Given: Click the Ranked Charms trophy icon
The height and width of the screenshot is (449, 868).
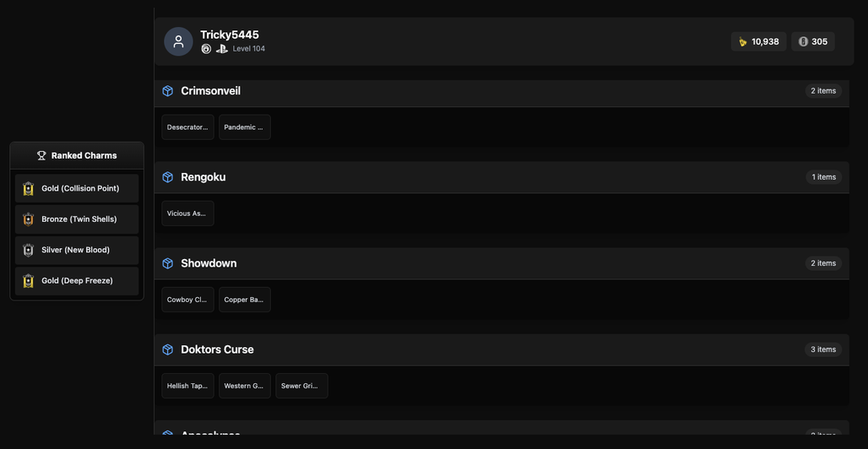Looking at the screenshot, I should [41, 155].
